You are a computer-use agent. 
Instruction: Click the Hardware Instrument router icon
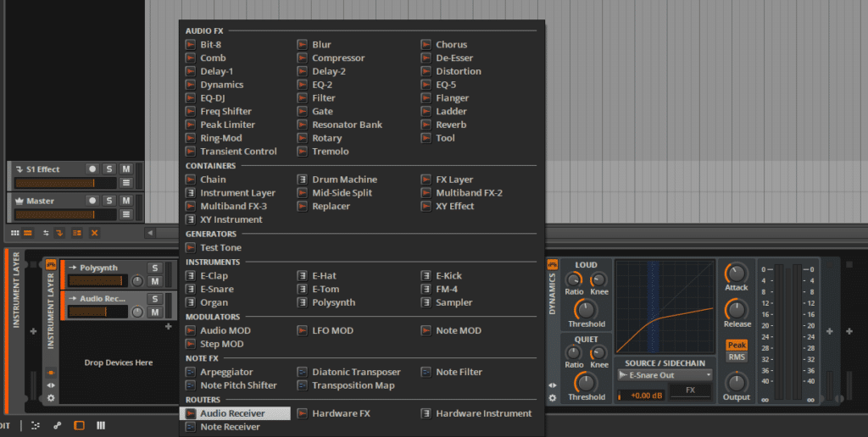tap(426, 413)
